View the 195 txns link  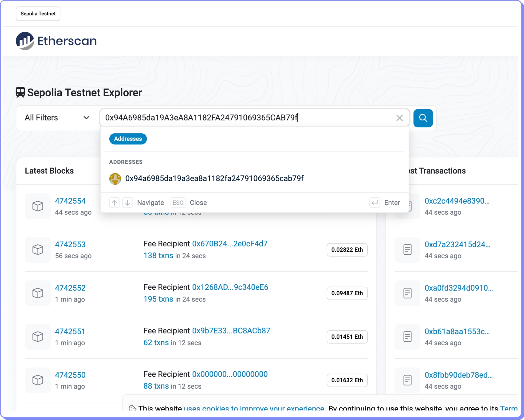click(158, 299)
